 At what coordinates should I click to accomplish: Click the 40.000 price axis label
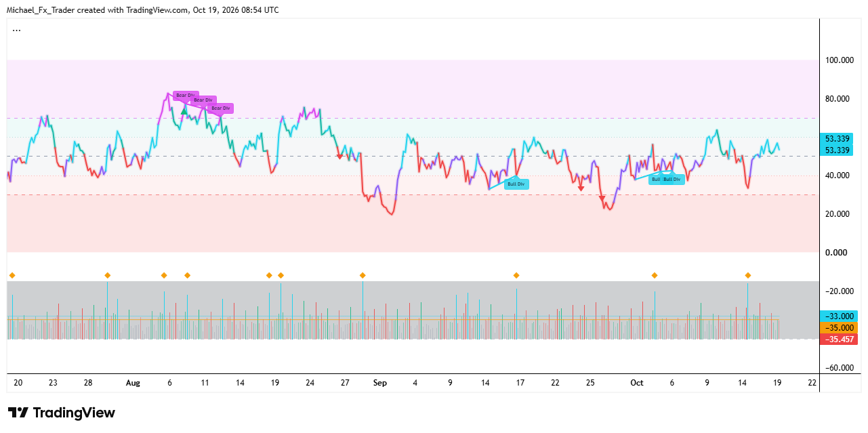(x=839, y=176)
